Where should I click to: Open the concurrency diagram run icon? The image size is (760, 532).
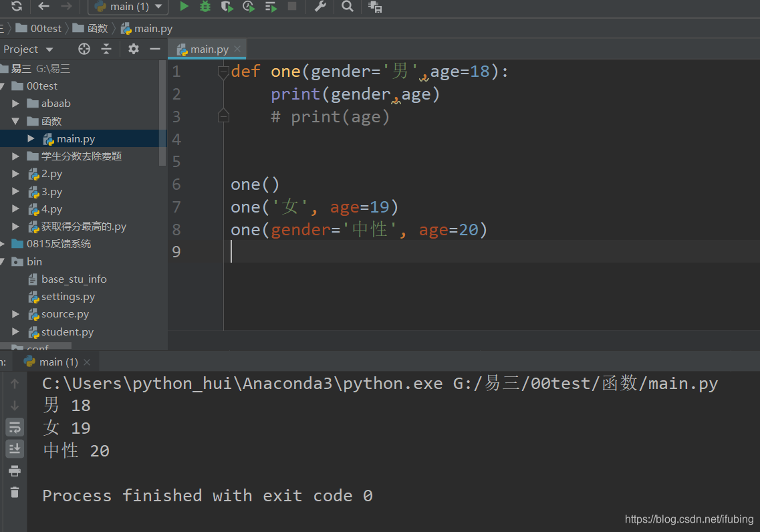271,6
